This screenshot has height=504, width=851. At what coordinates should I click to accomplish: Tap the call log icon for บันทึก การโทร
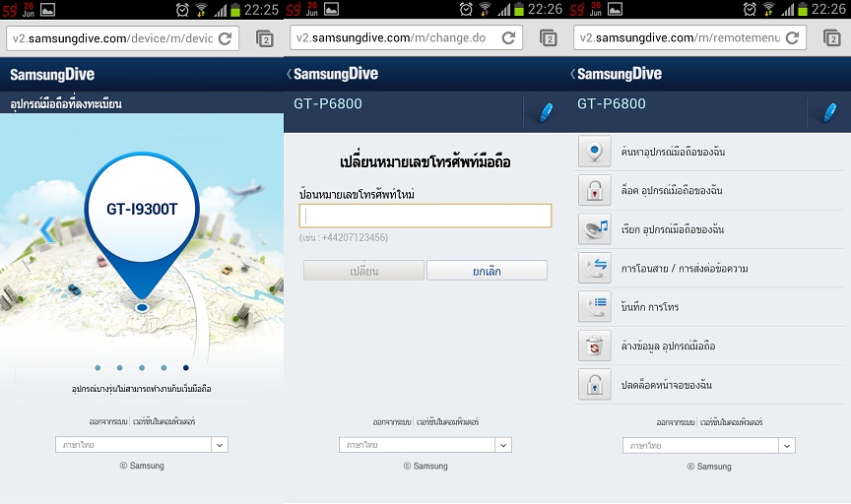coord(595,307)
